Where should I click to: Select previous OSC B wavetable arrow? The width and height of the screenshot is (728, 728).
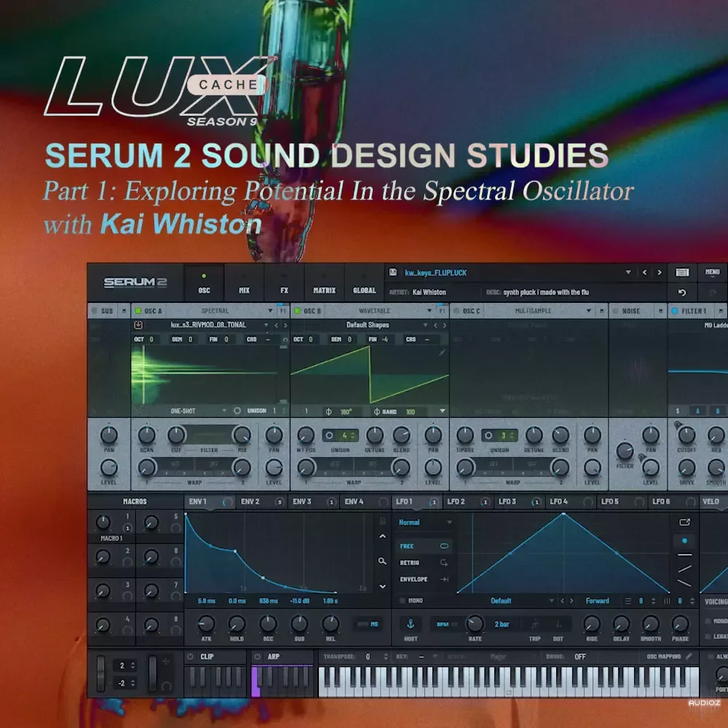click(435, 325)
